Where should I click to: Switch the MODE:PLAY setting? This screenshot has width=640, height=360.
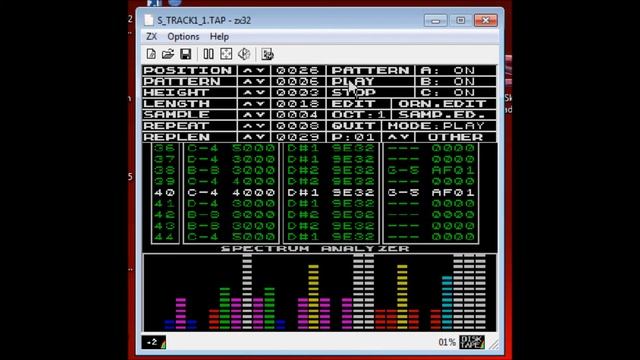438,126
